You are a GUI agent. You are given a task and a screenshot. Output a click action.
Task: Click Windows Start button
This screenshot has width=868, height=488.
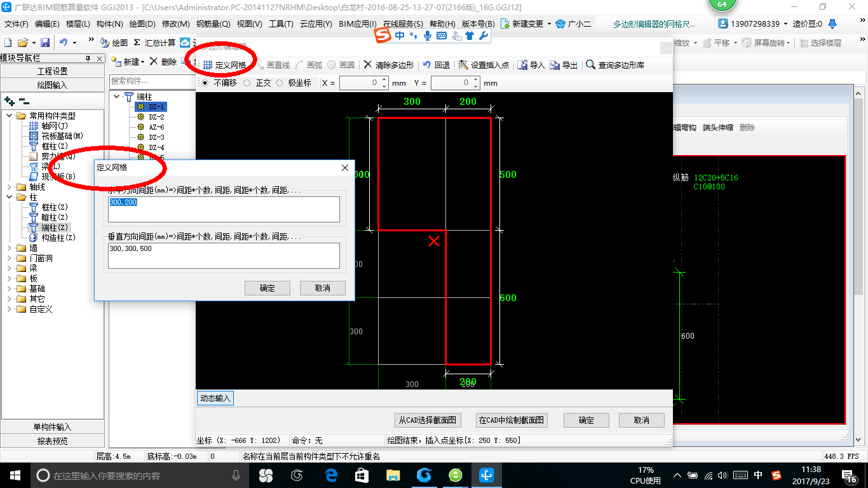[x=15, y=475]
